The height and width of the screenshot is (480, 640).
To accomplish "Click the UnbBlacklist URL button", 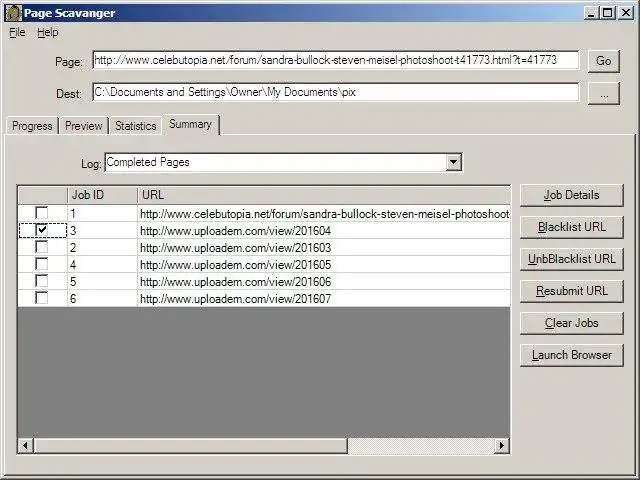I will click(571, 259).
